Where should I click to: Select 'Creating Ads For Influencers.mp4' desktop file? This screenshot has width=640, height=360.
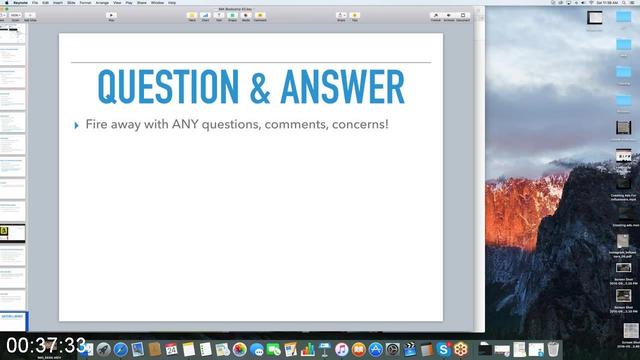tap(623, 189)
